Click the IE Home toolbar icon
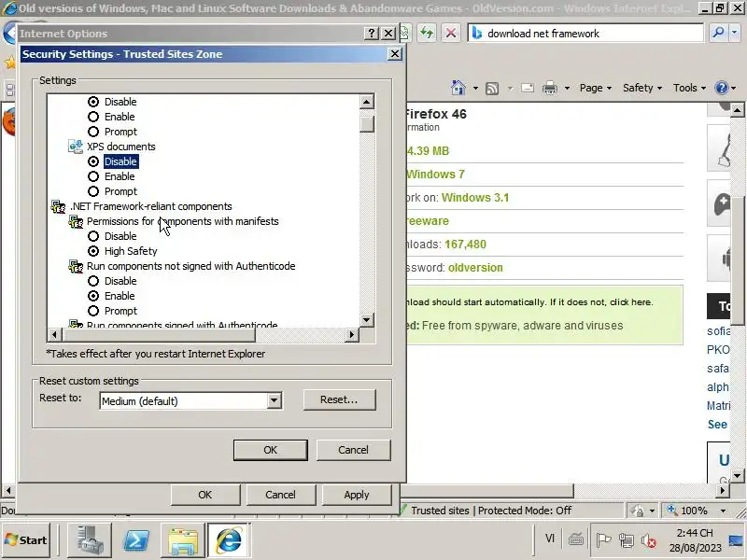 [x=458, y=88]
